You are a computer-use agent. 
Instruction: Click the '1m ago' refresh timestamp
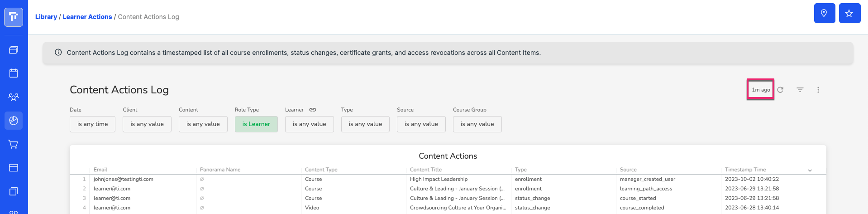[x=761, y=90]
